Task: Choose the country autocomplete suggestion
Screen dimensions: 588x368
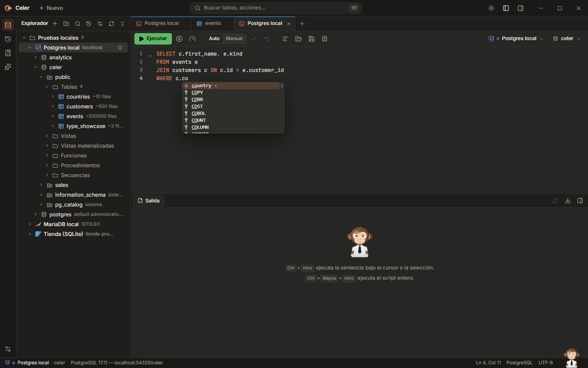Action: (x=231, y=86)
